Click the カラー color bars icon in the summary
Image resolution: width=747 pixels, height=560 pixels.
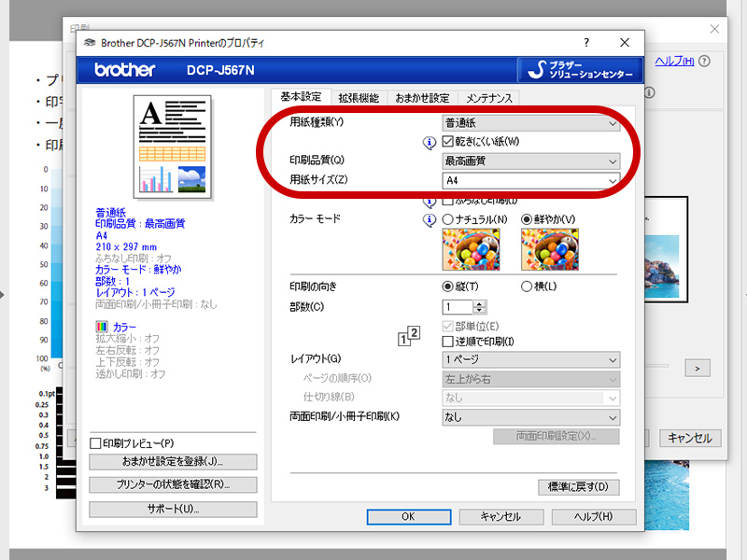(102, 327)
